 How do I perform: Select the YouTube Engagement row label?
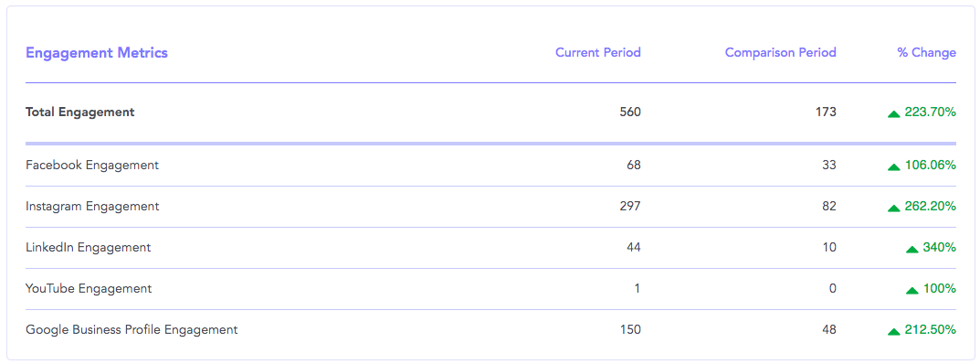tap(89, 289)
